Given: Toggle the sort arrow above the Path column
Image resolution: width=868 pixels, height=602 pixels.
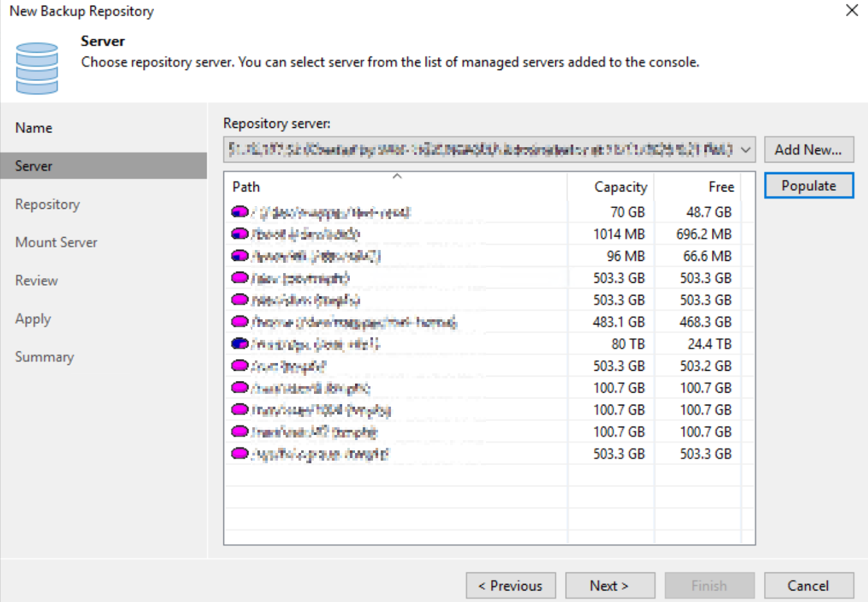Looking at the screenshot, I should click(397, 176).
